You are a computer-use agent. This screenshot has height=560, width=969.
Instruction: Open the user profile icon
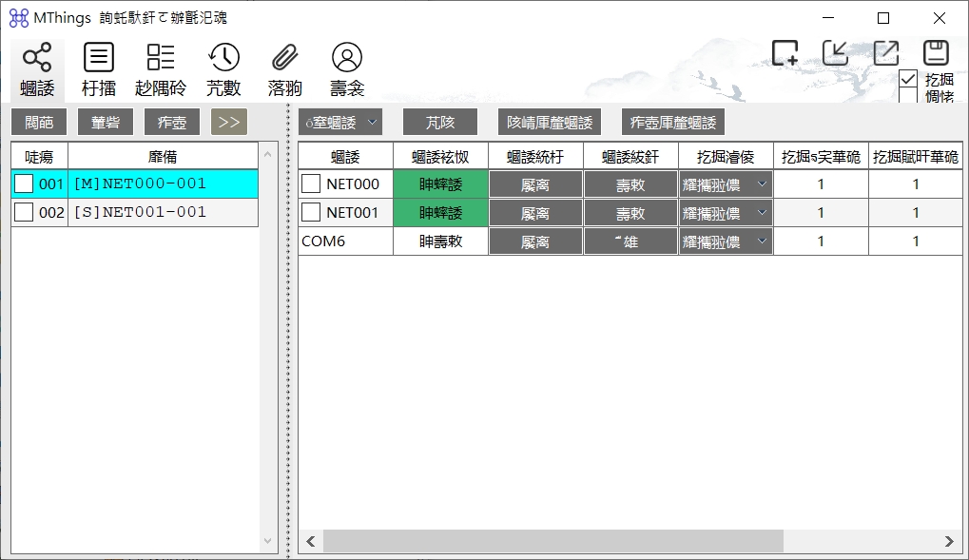(x=346, y=58)
